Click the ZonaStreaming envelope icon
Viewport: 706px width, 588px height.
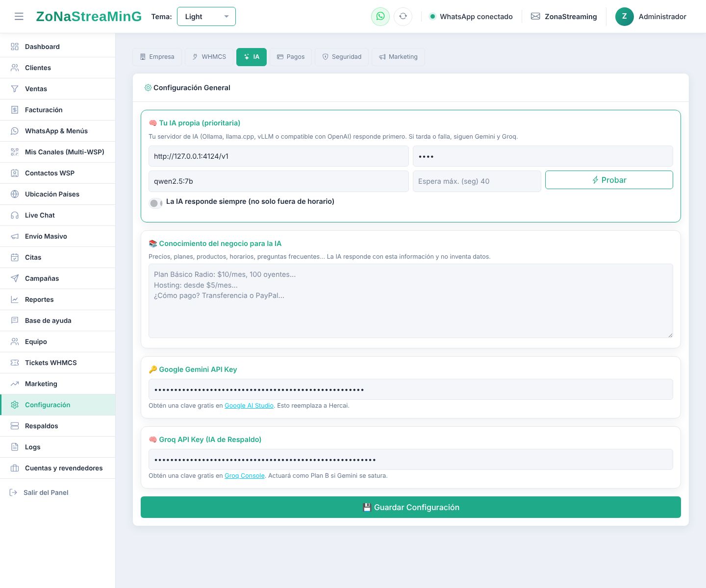tap(535, 17)
